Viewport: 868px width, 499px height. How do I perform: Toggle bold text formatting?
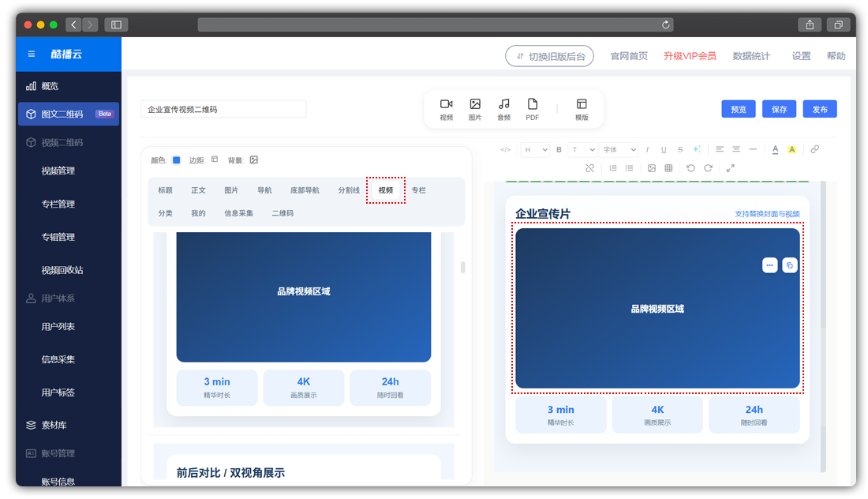pos(559,149)
